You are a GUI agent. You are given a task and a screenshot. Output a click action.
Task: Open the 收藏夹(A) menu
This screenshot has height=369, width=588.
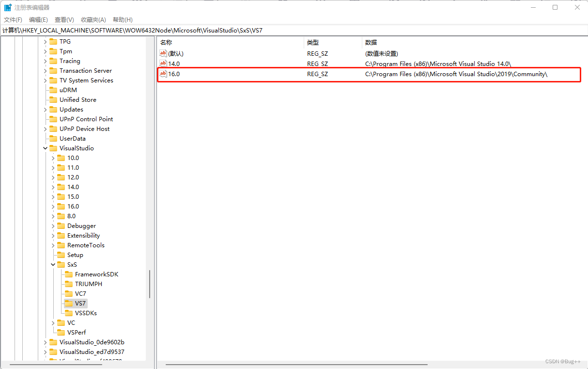(93, 19)
